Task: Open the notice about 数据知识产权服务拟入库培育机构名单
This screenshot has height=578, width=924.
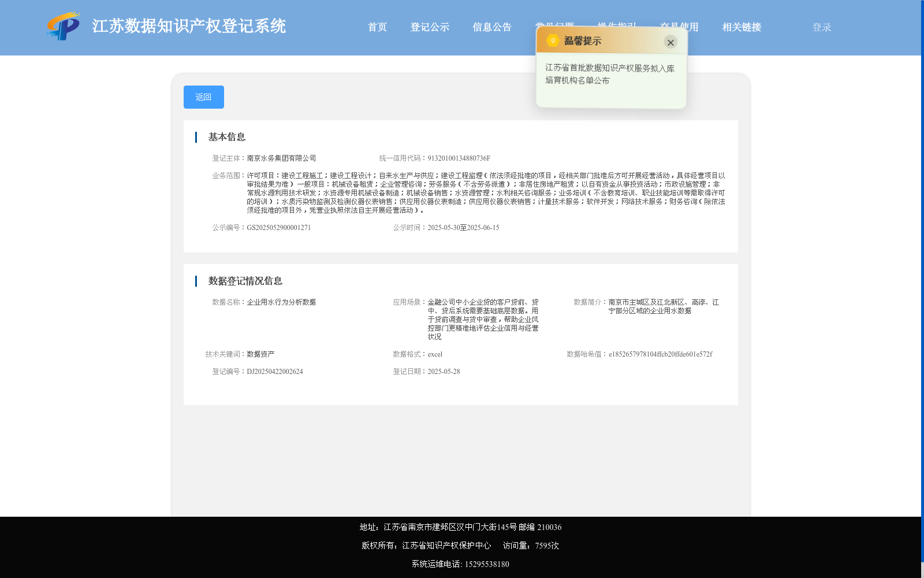Action: (610, 74)
